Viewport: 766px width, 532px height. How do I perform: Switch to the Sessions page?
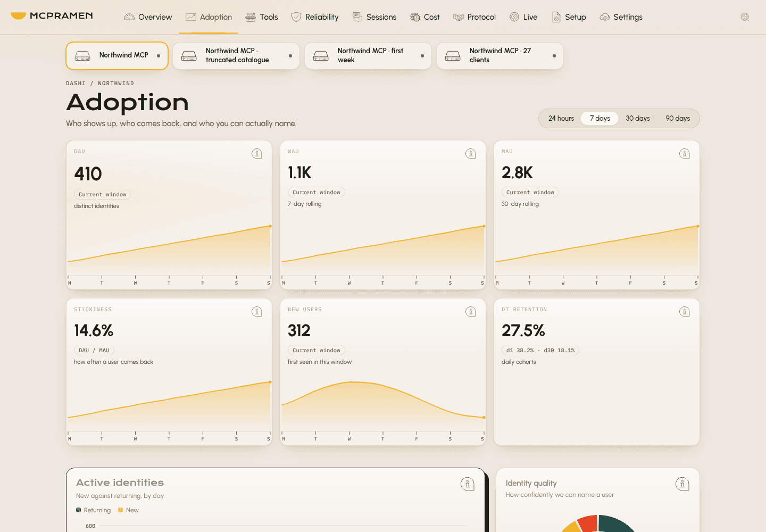pos(374,17)
